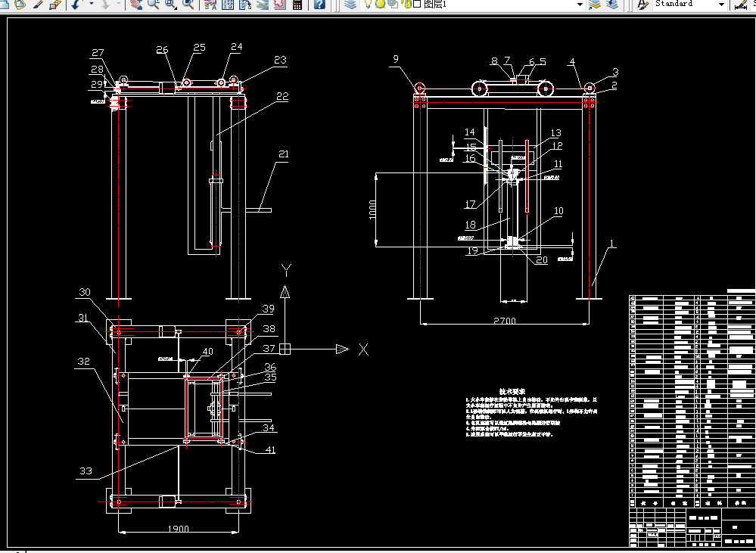Viewport: 756px width, 553px height.
Task: Click the Layer Previous icon
Action: tap(612, 5)
